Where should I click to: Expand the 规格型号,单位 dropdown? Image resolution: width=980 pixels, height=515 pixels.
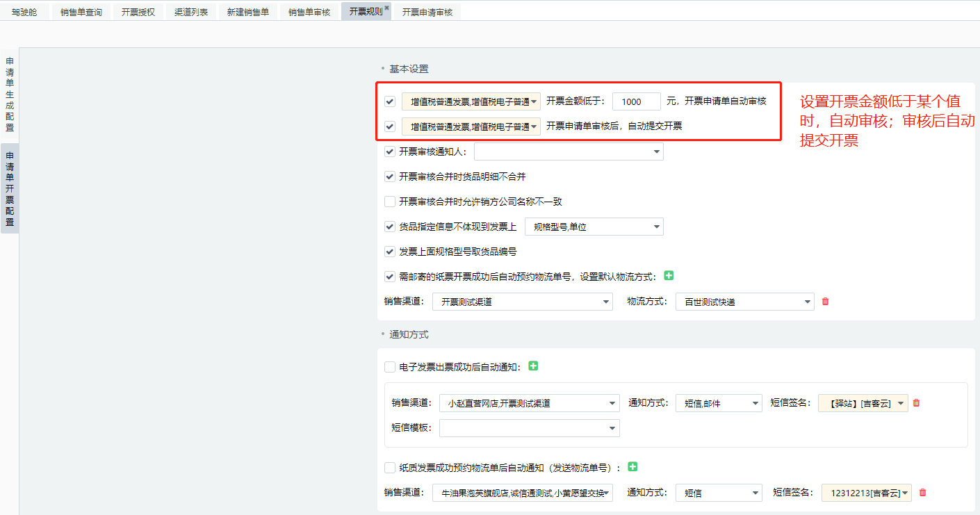pos(594,227)
